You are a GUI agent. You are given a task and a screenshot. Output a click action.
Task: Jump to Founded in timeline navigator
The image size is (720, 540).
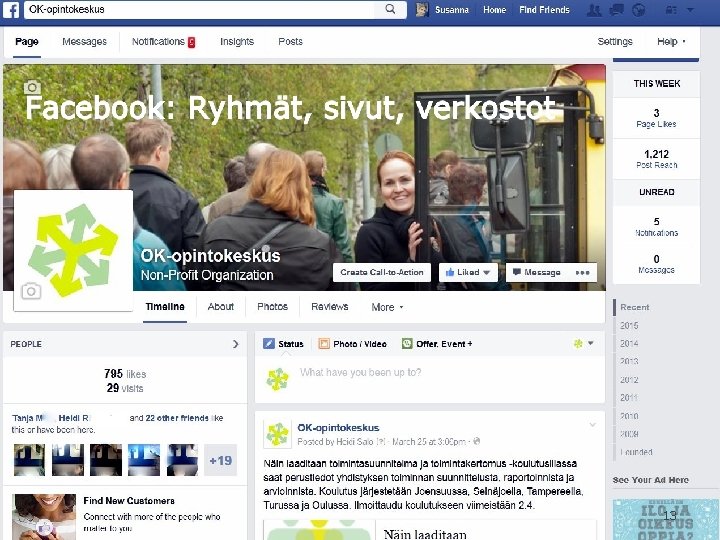pyautogui.click(x=636, y=452)
